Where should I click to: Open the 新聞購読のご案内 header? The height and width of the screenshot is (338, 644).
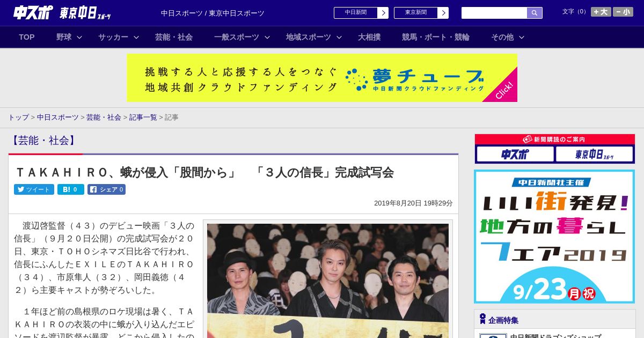[x=555, y=139]
